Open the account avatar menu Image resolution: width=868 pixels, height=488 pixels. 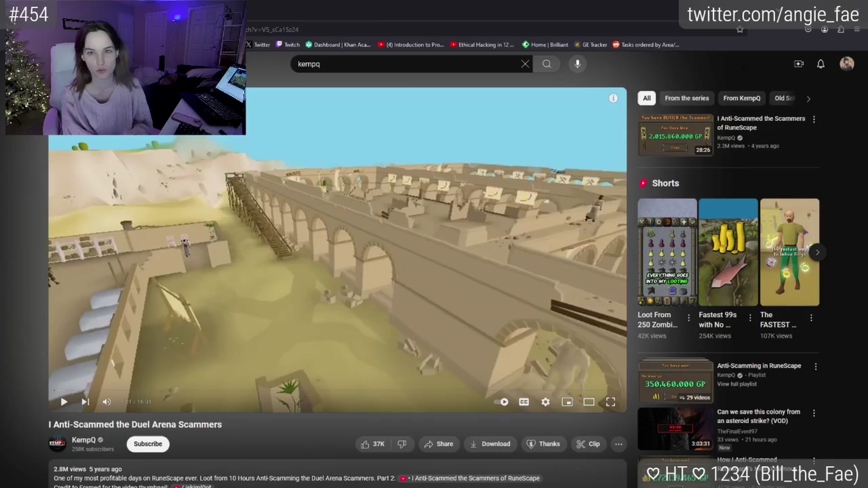847,64
